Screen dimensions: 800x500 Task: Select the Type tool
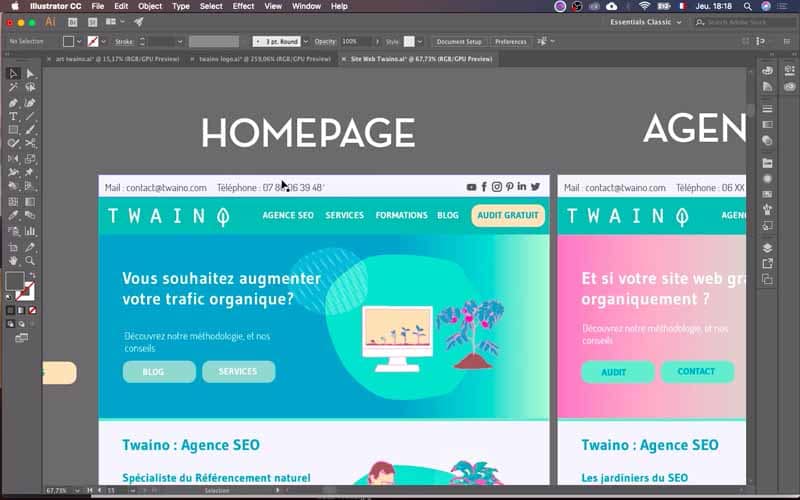(x=13, y=116)
